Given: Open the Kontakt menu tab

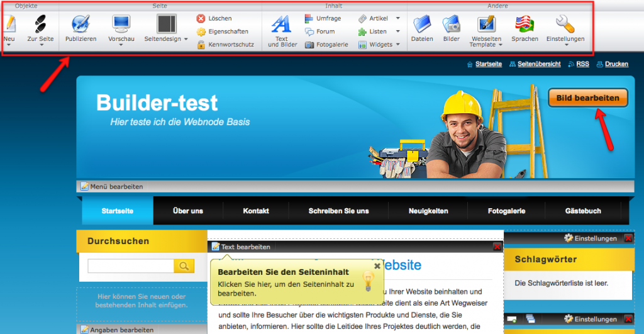Looking at the screenshot, I should 256,211.
